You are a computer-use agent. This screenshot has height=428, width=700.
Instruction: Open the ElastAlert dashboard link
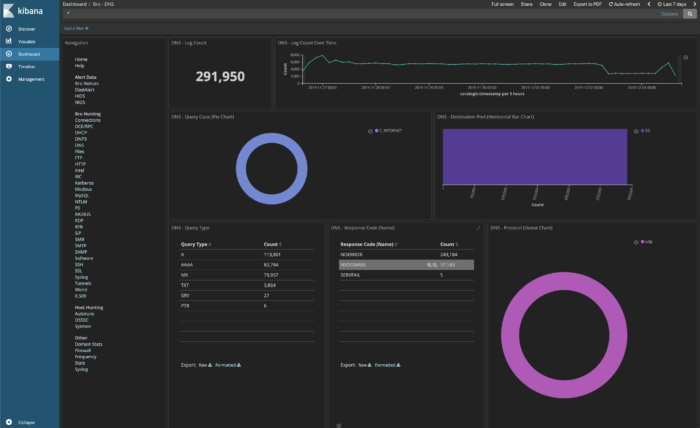click(x=84, y=90)
